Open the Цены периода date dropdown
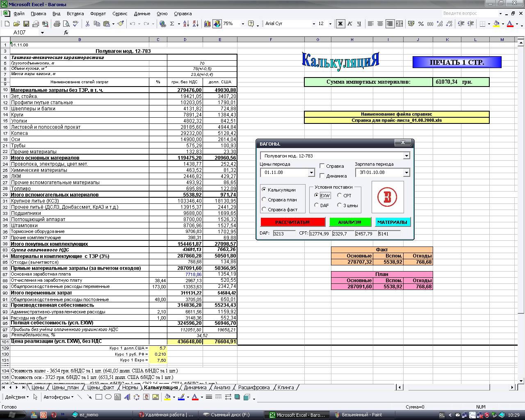525x420 pixels. tap(311, 173)
